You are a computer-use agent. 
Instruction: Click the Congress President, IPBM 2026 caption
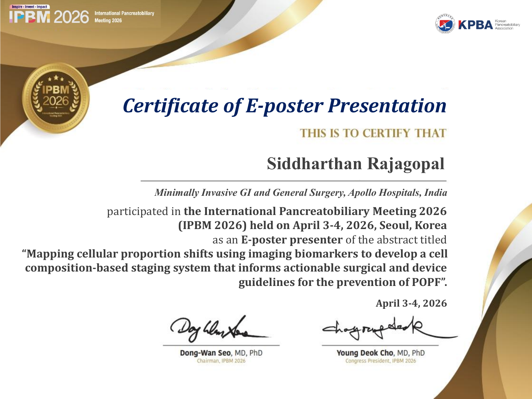(381, 361)
